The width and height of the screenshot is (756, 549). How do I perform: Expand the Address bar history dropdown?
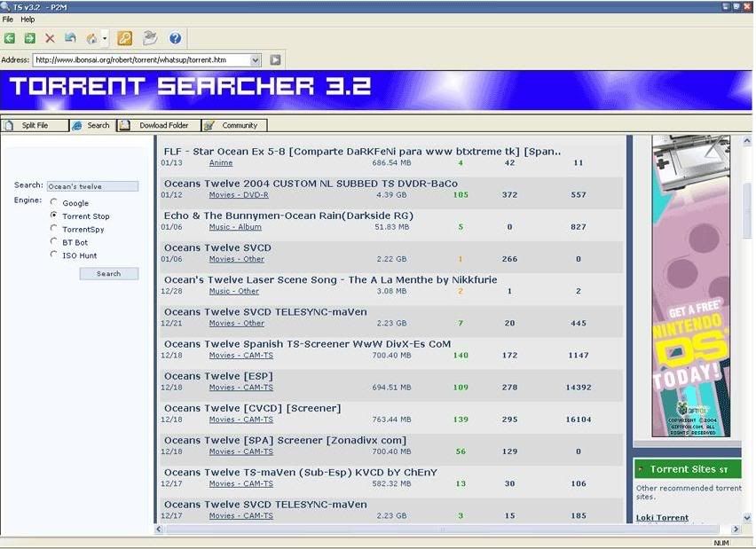click(x=255, y=59)
